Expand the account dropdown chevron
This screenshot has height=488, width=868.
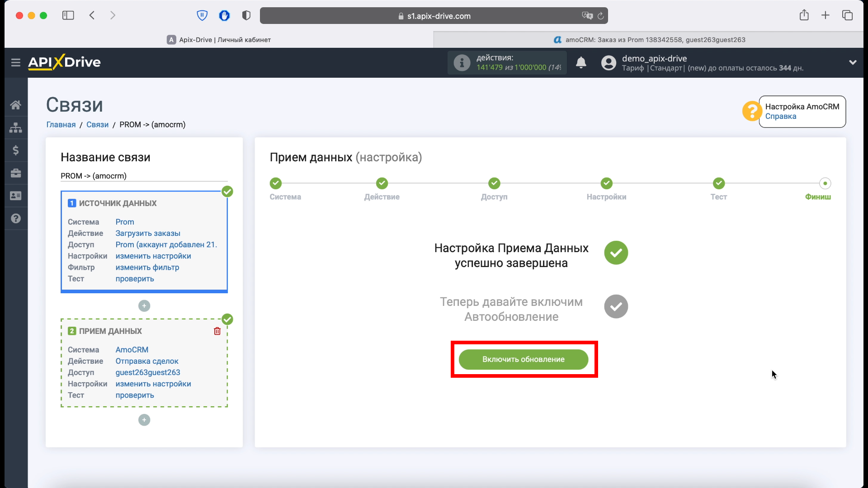(853, 62)
